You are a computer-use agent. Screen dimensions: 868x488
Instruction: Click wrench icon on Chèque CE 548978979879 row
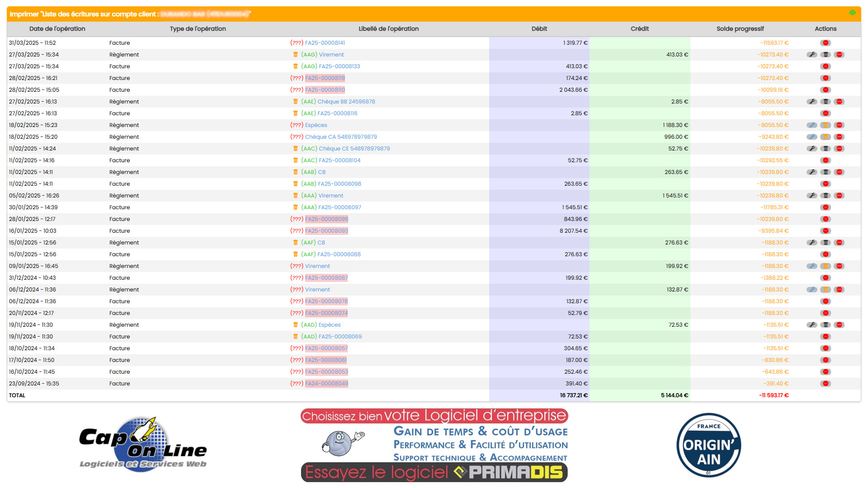tap(812, 149)
